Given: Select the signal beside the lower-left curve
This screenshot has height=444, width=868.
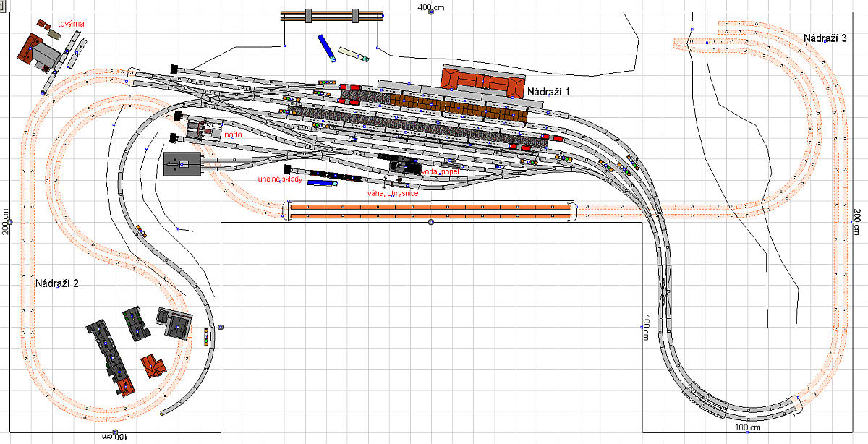Looking at the screenshot, I should click(x=205, y=336).
